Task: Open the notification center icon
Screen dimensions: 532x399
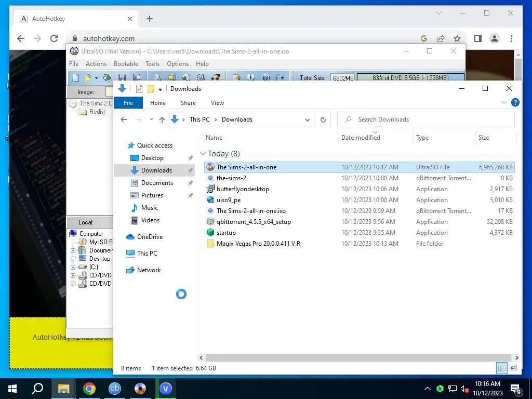Action: [x=516, y=389]
